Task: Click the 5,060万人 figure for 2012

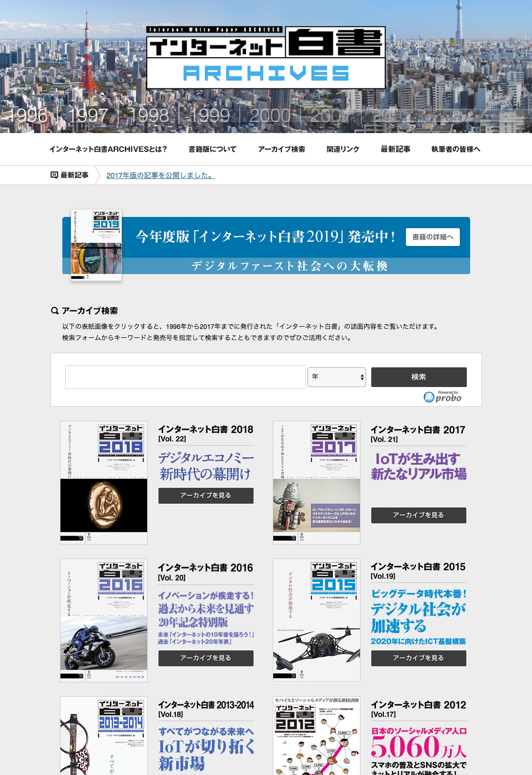Action: [419, 747]
